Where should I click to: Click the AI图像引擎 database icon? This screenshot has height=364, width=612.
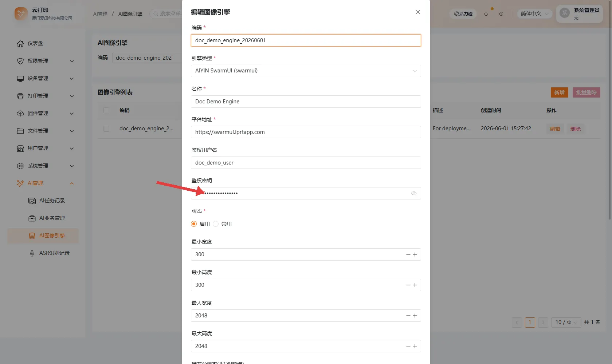coord(32,236)
